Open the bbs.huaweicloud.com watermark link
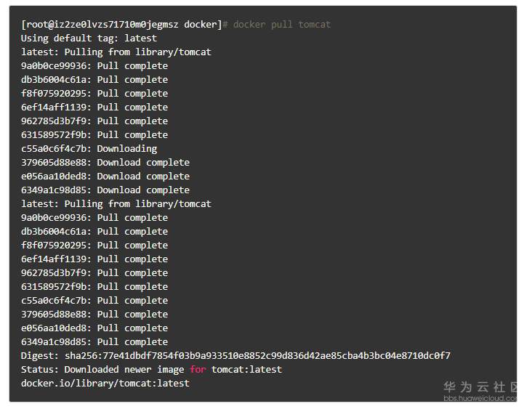Viewport: 532px width, 409px height. (480, 398)
